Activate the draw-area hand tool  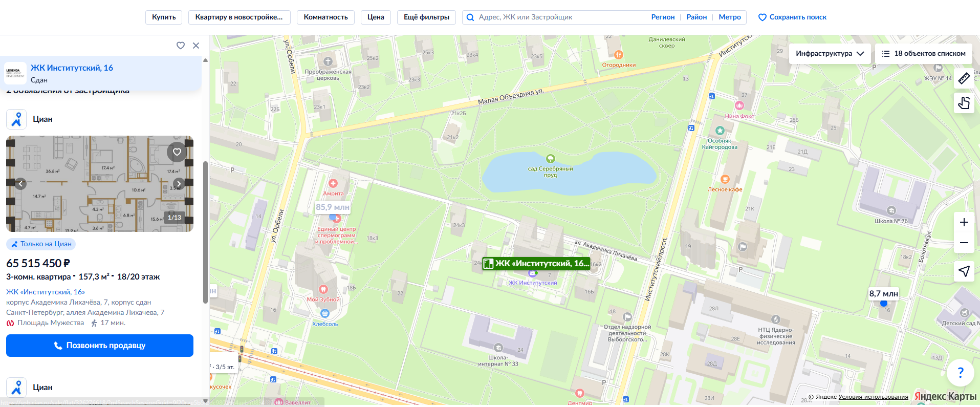click(x=964, y=103)
